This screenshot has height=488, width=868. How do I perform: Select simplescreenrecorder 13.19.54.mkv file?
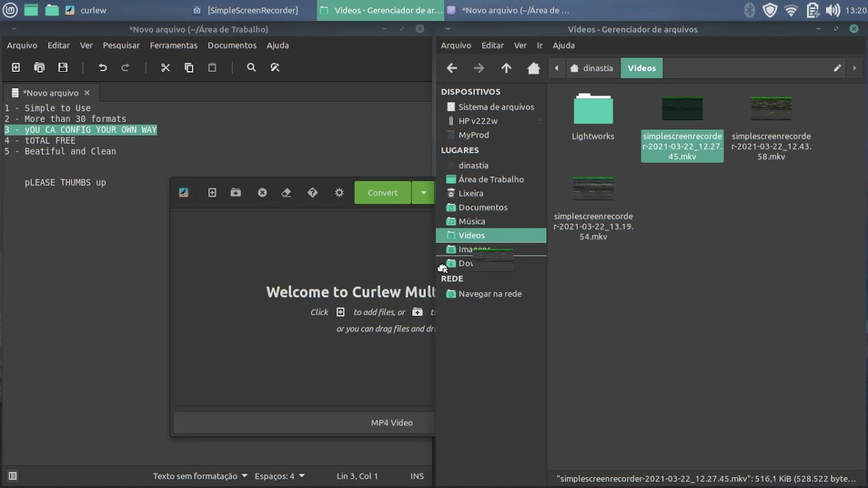pos(593,207)
